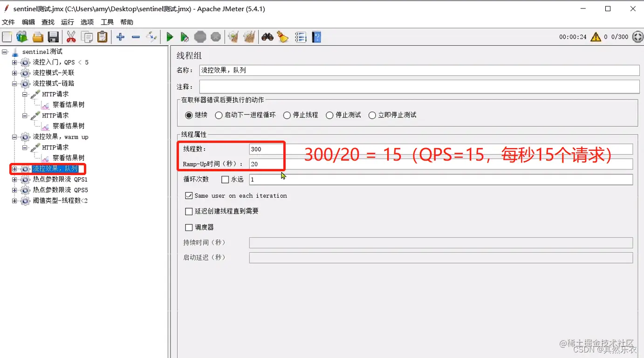Image resolution: width=644 pixels, height=358 pixels.
Task: Click the Toggle enable/disable toolbar icon
Action: [x=151, y=37]
